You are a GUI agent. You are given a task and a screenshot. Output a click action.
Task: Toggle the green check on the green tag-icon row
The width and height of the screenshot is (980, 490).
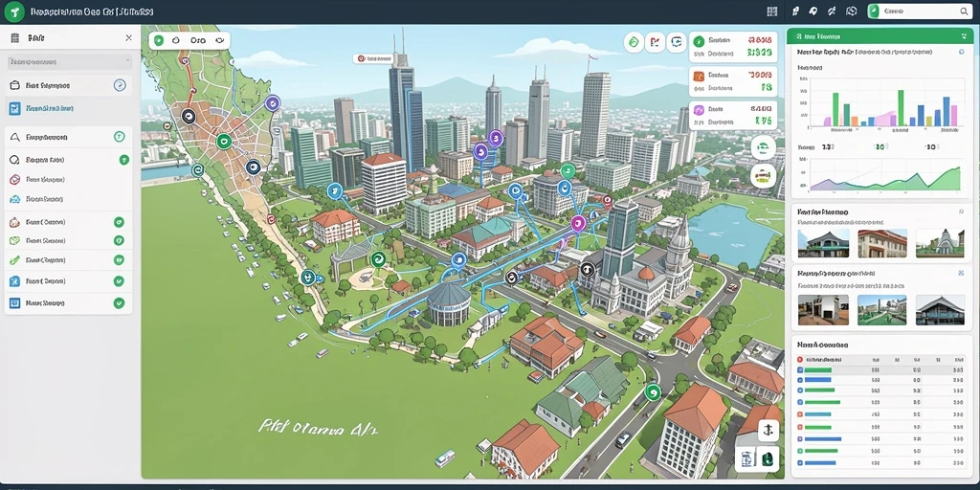119,240
